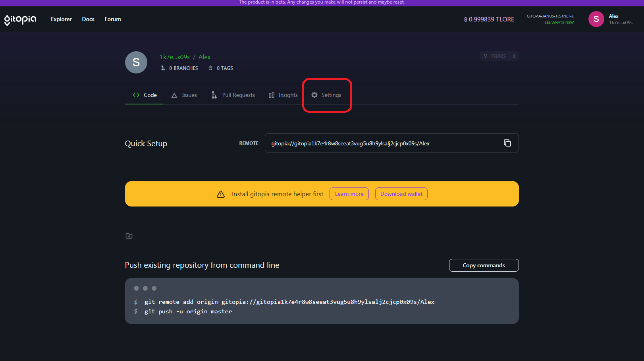Open the 0 Tags link
Screen dimensions: 644x361
pyautogui.click(x=221, y=68)
